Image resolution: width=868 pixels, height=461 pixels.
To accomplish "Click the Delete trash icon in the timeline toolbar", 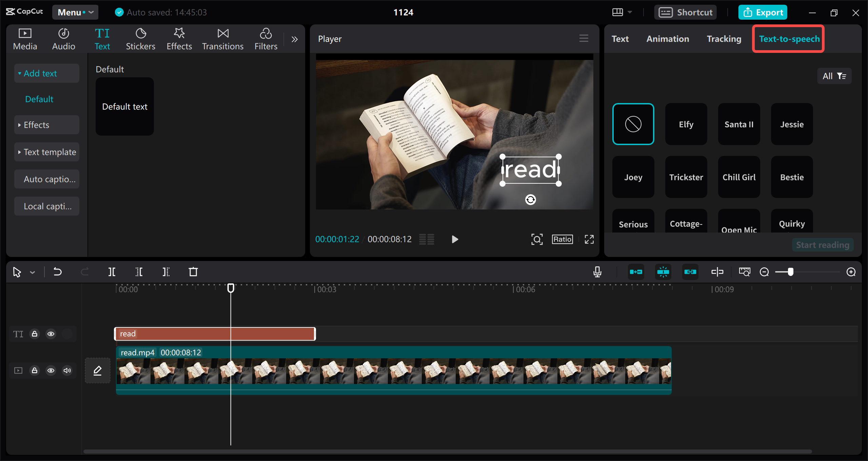I will [193, 272].
